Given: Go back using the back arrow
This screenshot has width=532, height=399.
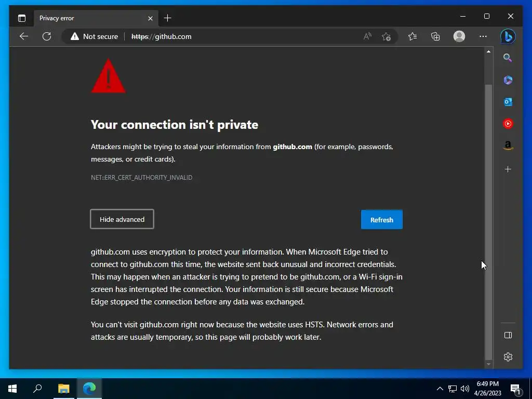Looking at the screenshot, I should pyautogui.click(x=24, y=36).
